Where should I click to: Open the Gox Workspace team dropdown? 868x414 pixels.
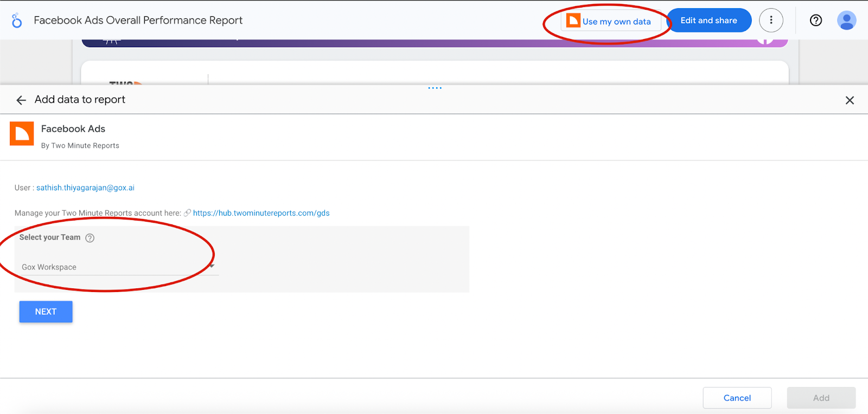(118, 267)
